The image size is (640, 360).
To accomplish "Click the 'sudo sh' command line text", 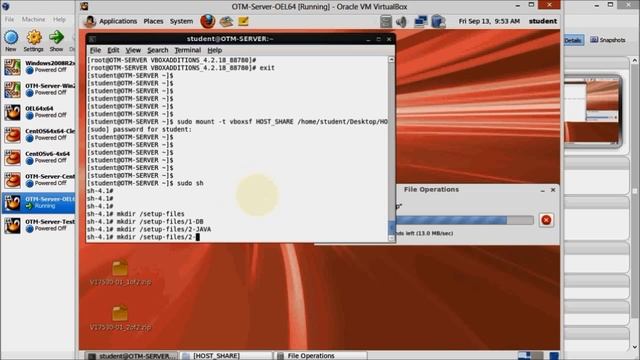I will (190, 183).
